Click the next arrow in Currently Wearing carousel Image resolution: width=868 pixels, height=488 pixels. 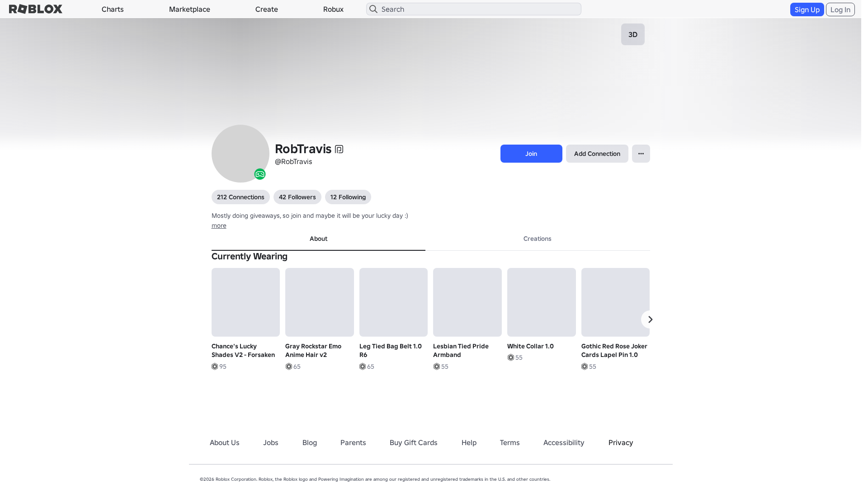tap(650, 319)
